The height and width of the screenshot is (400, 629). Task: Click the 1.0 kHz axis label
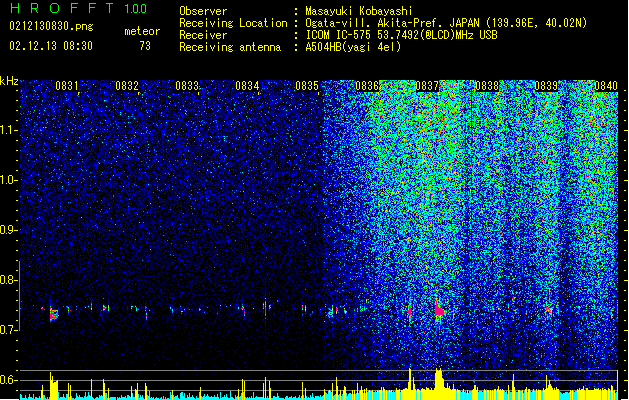[x=9, y=180]
